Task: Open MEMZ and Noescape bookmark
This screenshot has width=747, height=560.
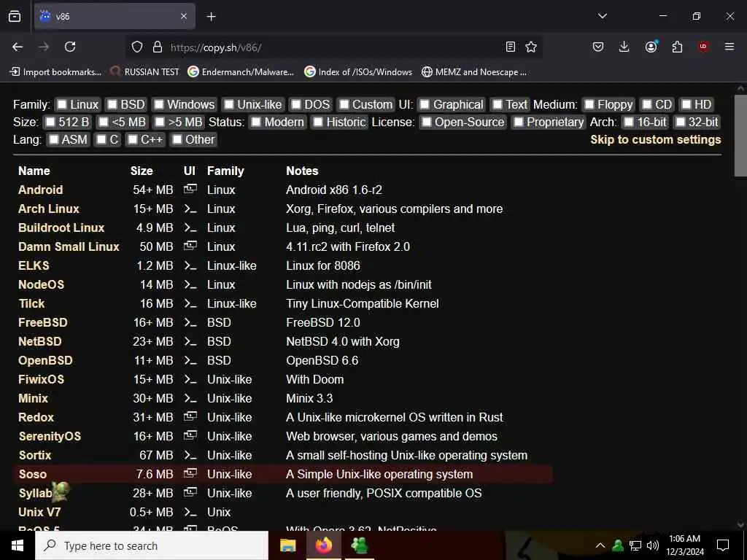Action: click(474, 72)
